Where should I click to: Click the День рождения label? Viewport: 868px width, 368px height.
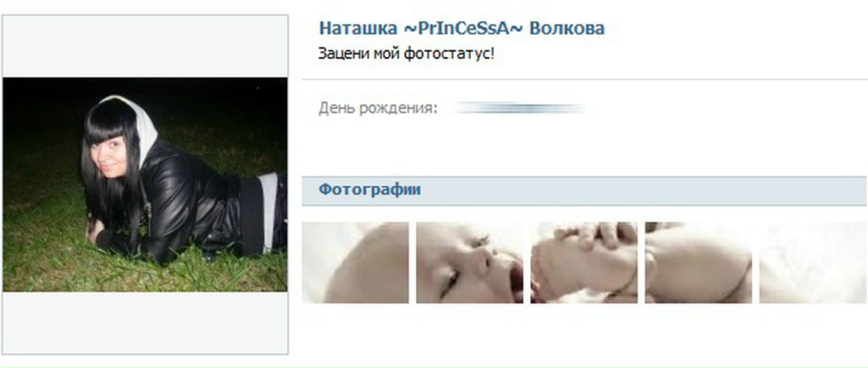(x=377, y=109)
